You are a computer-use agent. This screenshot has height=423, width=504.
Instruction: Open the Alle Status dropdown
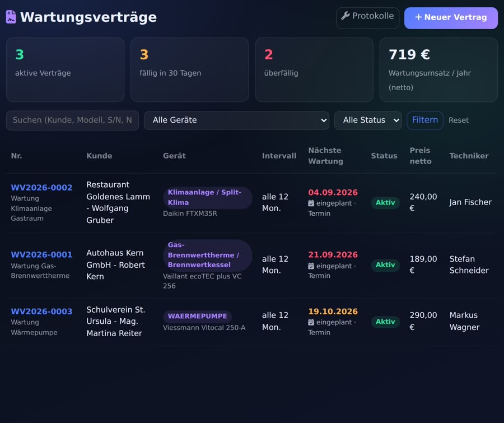click(x=368, y=120)
